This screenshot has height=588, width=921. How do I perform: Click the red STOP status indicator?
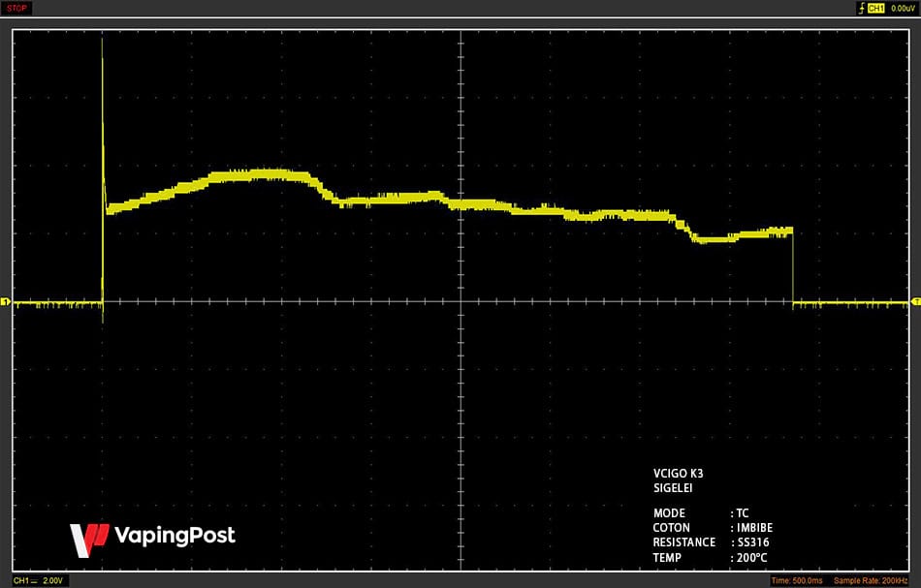[x=16, y=8]
